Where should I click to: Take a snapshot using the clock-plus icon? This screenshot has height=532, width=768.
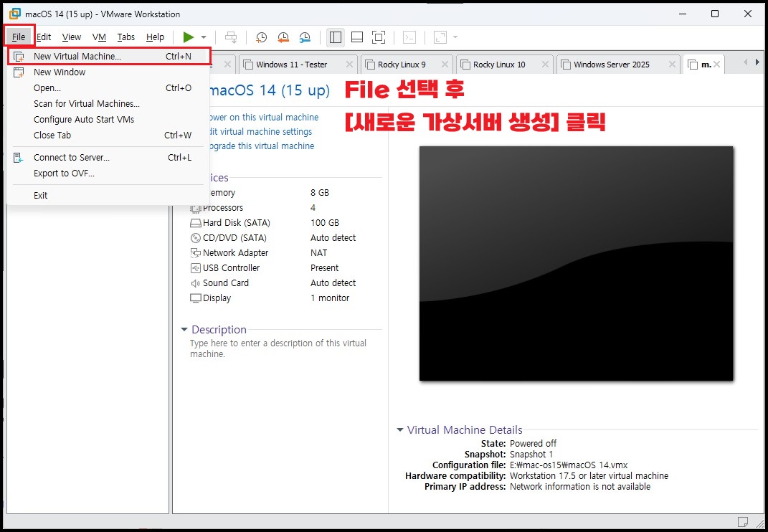point(262,37)
